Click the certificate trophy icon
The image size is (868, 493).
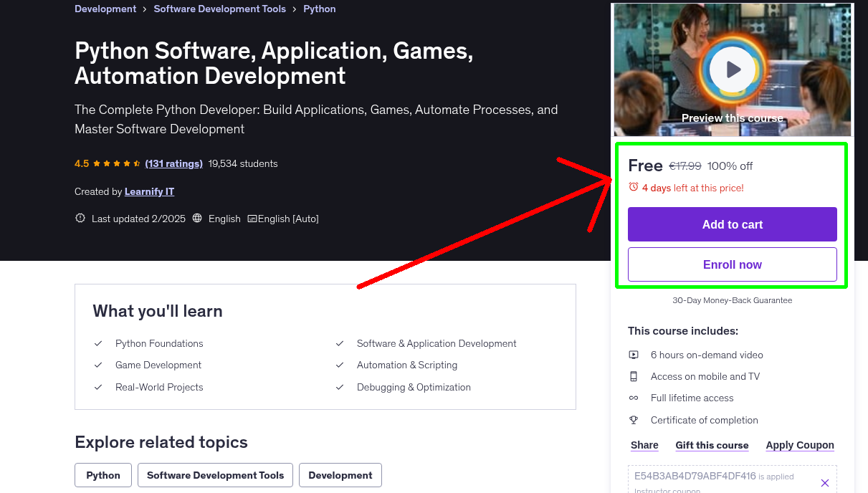pos(634,420)
